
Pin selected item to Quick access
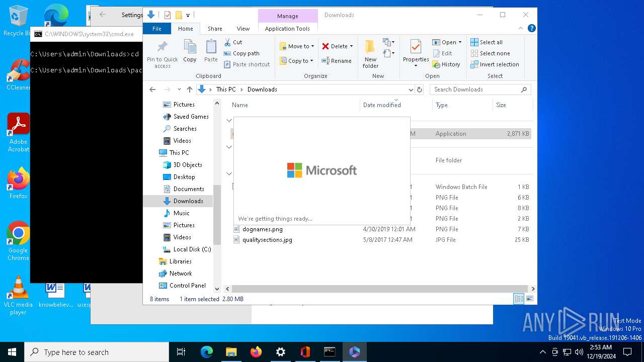pos(162,55)
